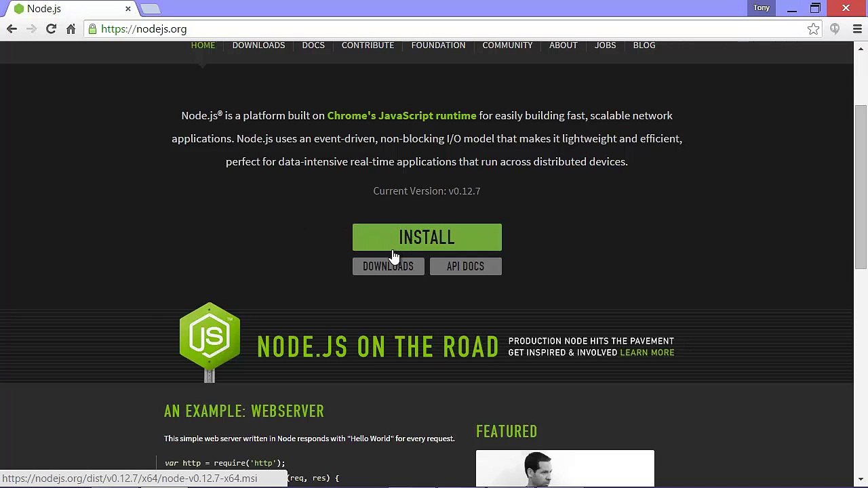Click the browser forward arrow

31,29
